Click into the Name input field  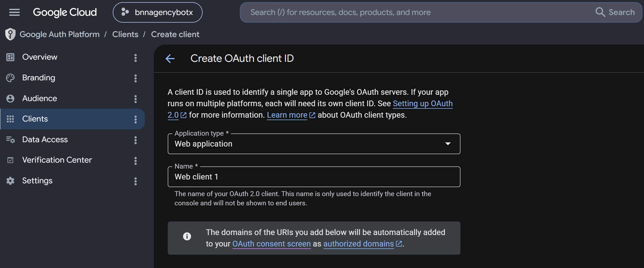pyautogui.click(x=314, y=177)
